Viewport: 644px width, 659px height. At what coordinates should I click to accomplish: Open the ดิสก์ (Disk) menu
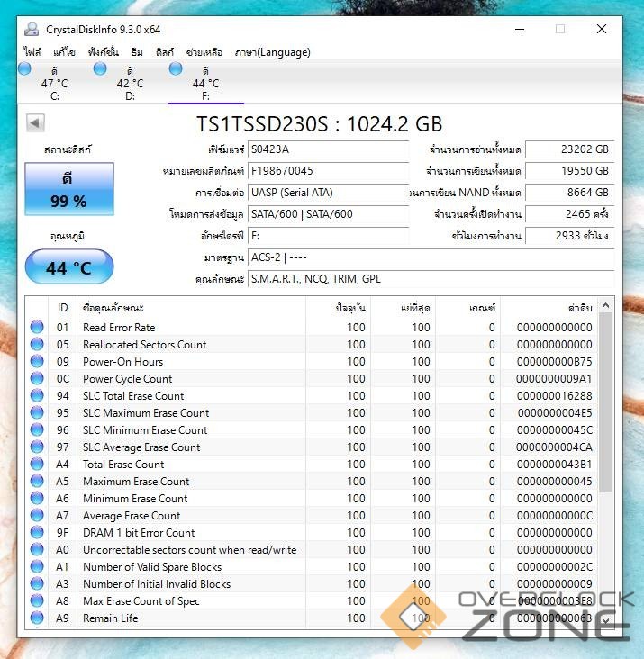click(x=164, y=52)
